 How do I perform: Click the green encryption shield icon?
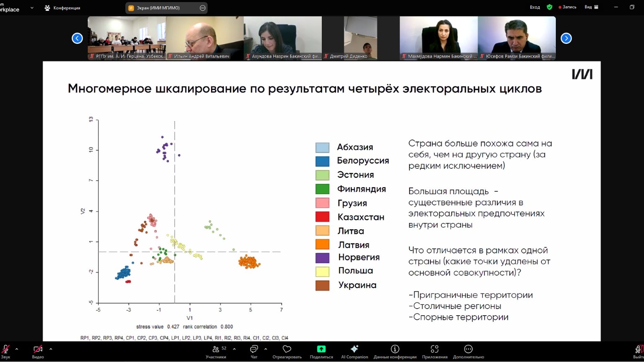(550, 7)
